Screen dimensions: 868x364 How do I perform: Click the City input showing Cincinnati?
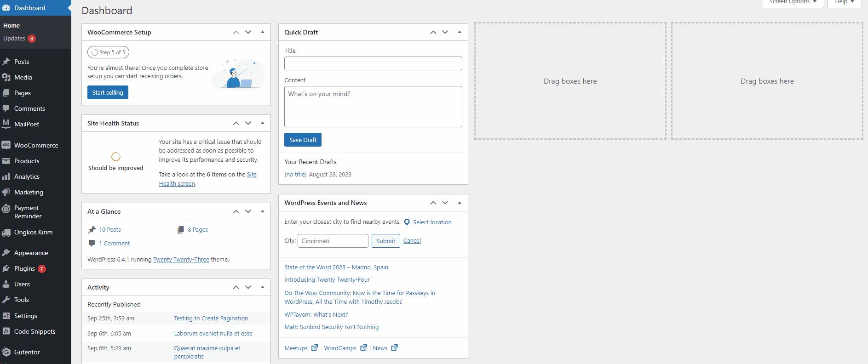coord(333,241)
